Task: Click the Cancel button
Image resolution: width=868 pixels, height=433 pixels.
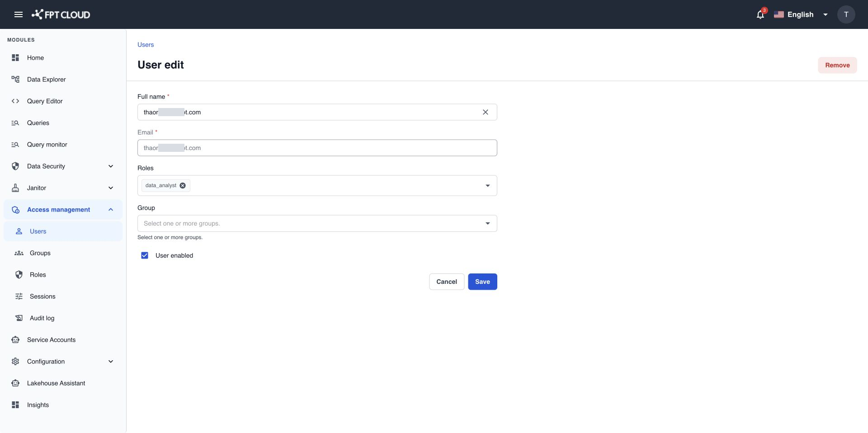Action: tap(447, 282)
